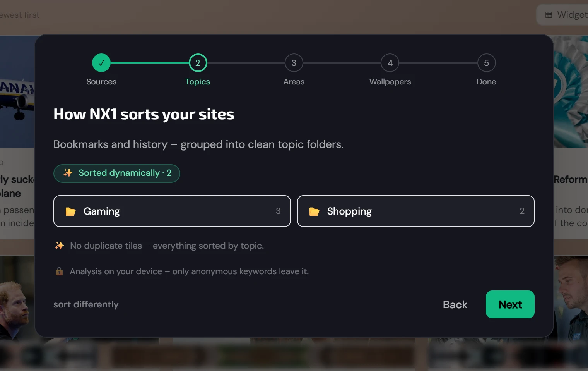The height and width of the screenshot is (371, 588).
Task: Click the No duplicate tiles note text
Action: pos(167,246)
